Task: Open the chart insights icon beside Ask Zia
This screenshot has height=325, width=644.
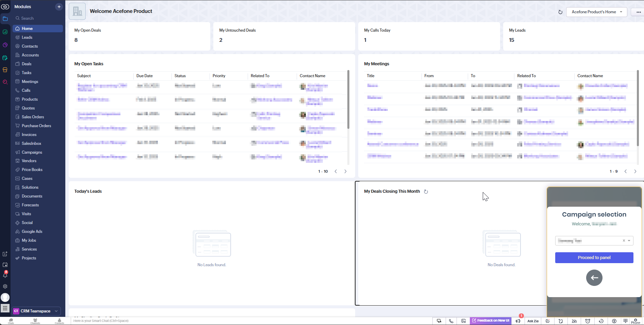Action: pos(548,321)
